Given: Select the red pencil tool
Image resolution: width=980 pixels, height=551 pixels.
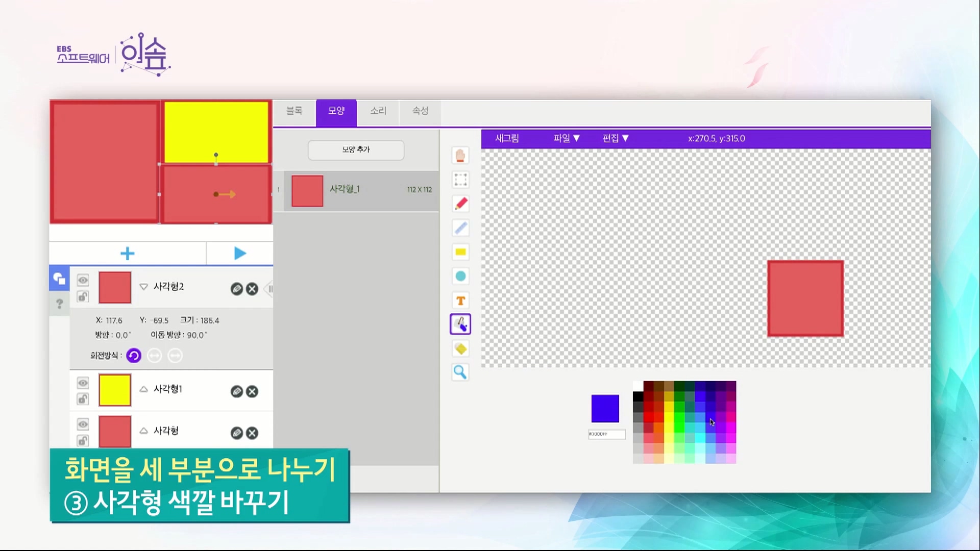Looking at the screenshot, I should pos(460,204).
